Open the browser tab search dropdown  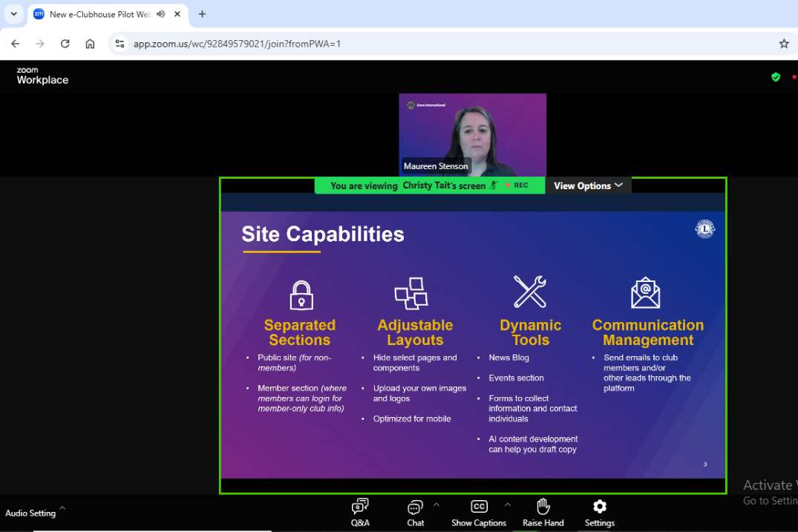click(13, 14)
